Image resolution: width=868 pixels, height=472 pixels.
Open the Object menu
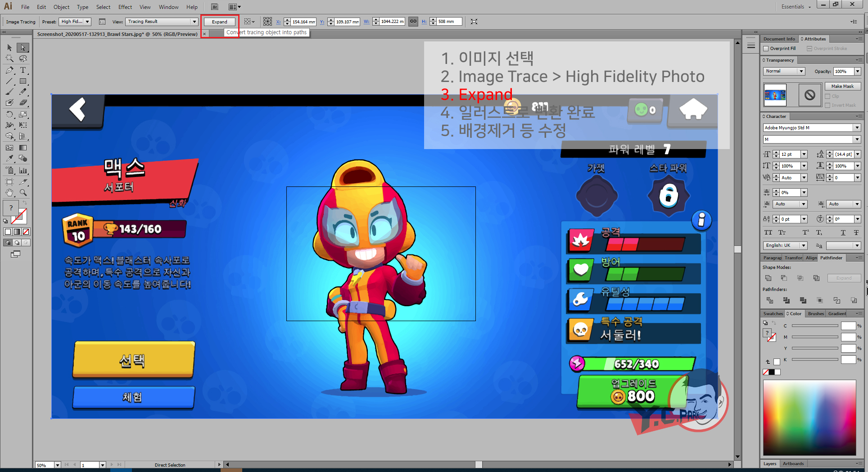(61, 7)
